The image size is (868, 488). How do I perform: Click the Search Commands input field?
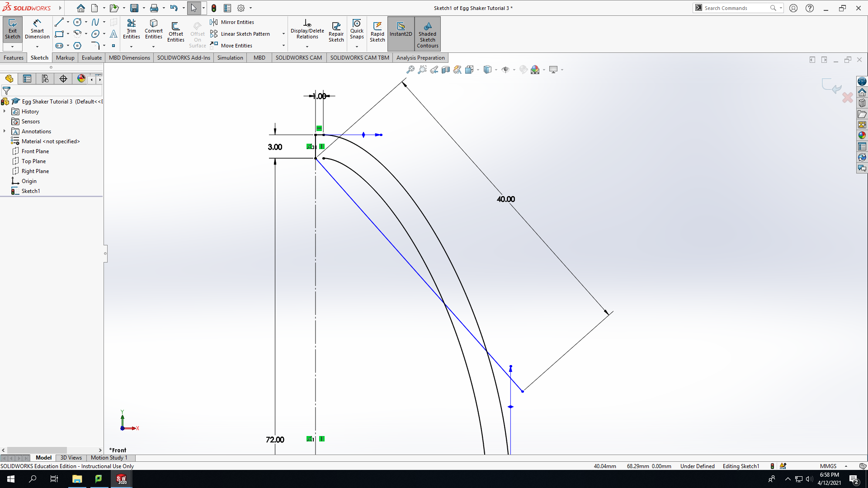(736, 8)
